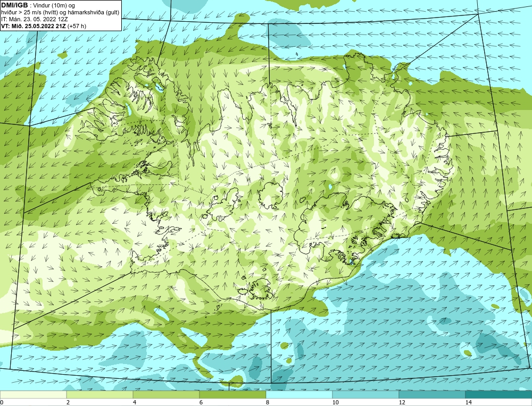
Task: Click the legend label '0'
Action: pos(2,402)
